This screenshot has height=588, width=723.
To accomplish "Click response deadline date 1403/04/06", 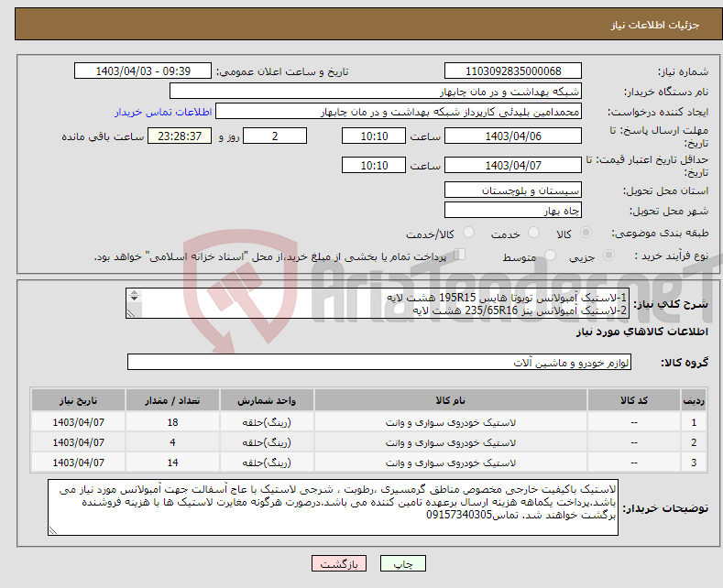I will [513, 136].
